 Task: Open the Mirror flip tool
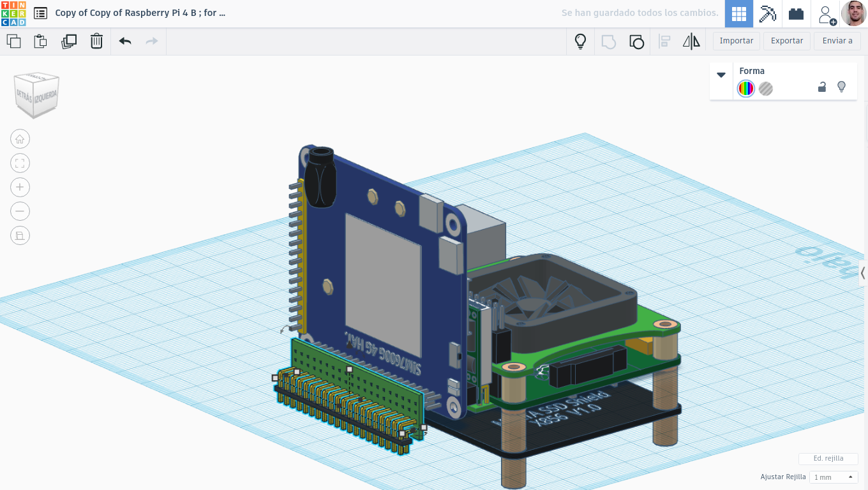(x=691, y=41)
